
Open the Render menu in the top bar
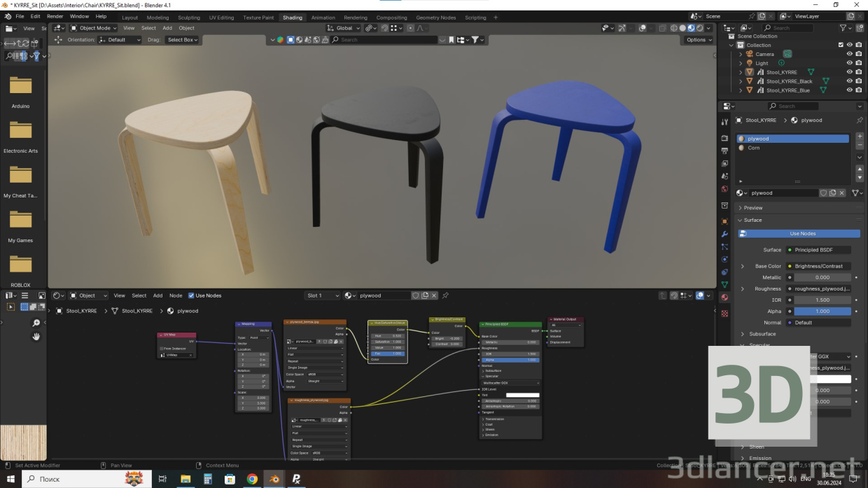pyautogui.click(x=55, y=16)
